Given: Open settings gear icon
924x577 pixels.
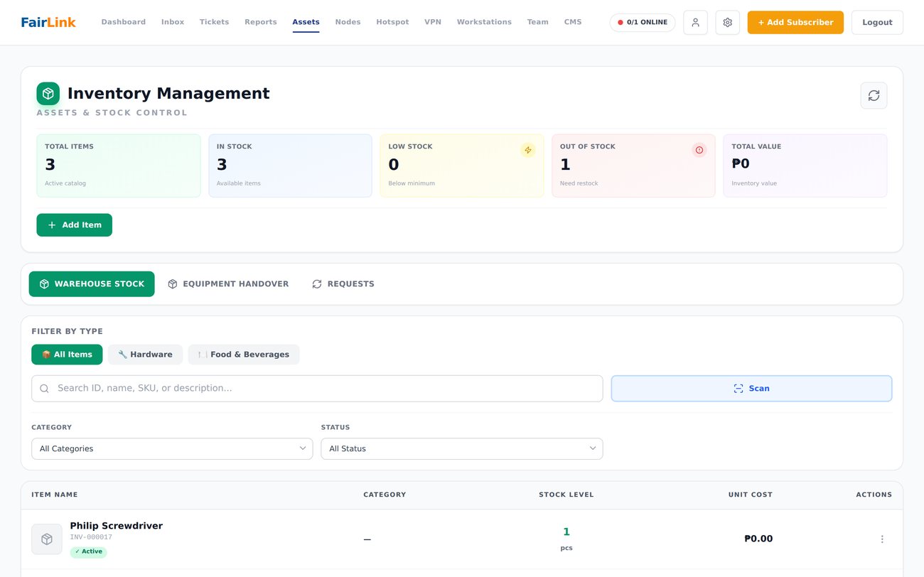Looking at the screenshot, I should click(x=727, y=23).
